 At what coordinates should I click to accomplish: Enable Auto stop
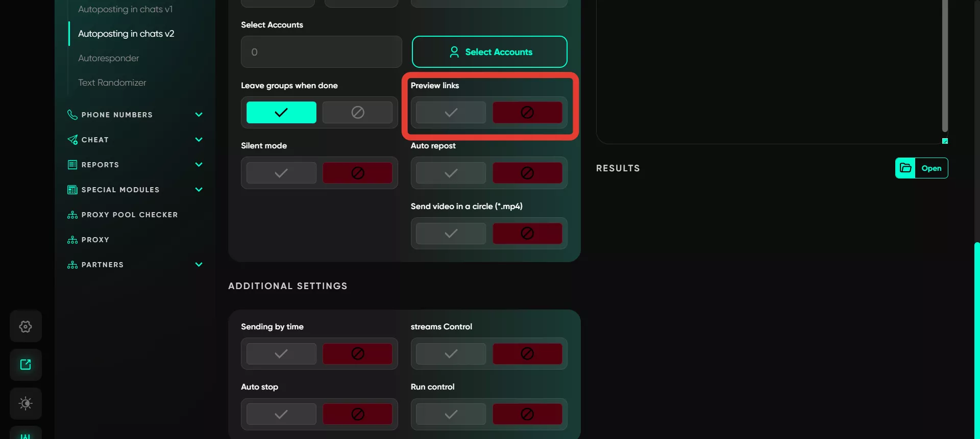[281, 414]
